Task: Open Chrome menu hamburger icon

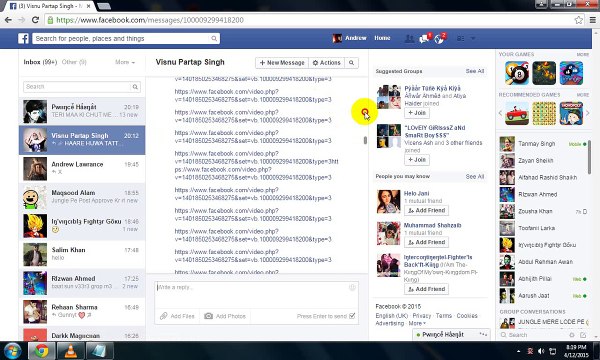Action: coord(592,20)
